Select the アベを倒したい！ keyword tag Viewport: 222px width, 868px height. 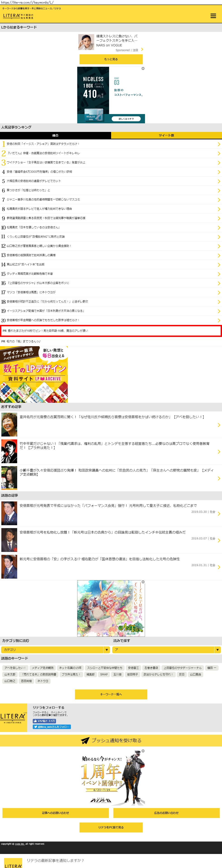tap(15, 668)
